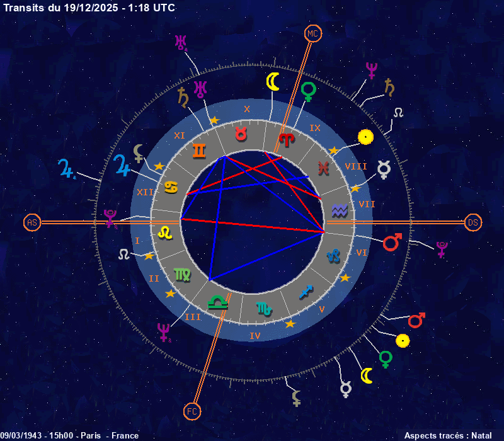The height and width of the screenshot is (441, 504).
Task: Click the blue Aquarius sign in zodiac ring
Action: pyautogui.click(x=340, y=209)
